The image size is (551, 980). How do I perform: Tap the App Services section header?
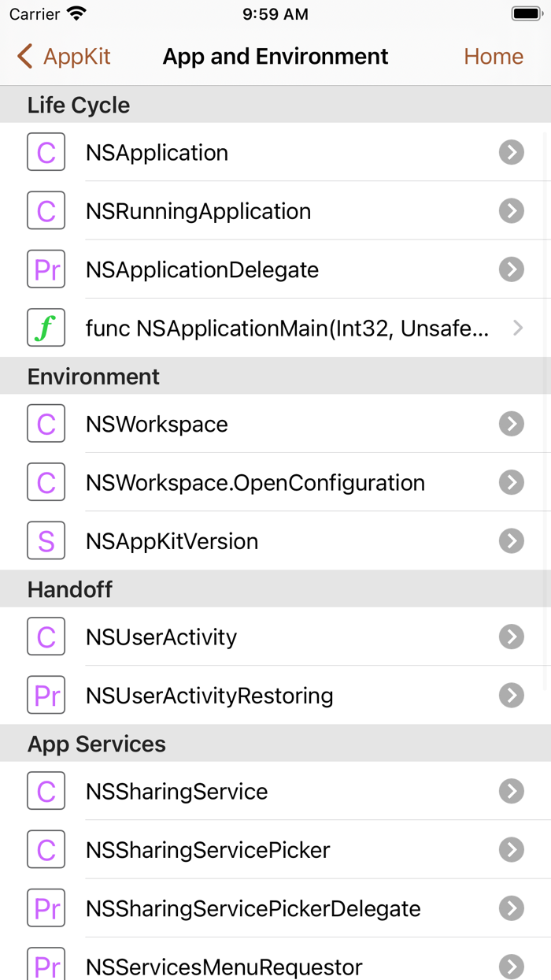pos(97,744)
